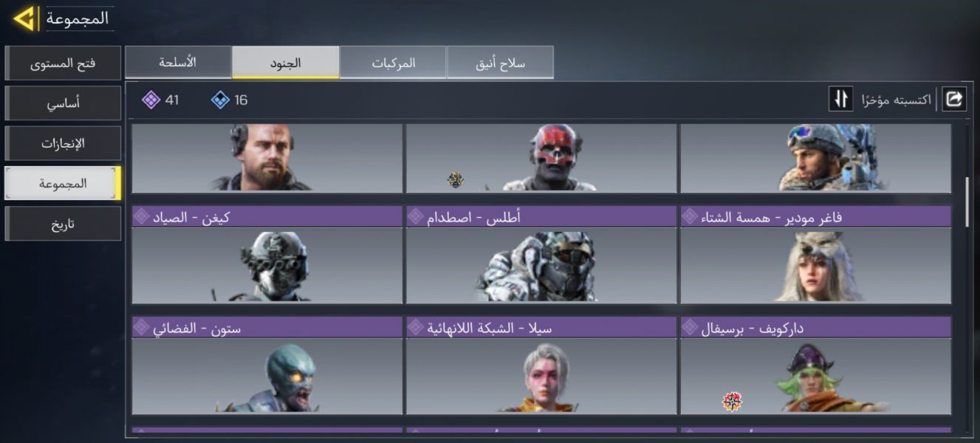
Task: Select the تاريخ sidebar entry
Action: (63, 224)
